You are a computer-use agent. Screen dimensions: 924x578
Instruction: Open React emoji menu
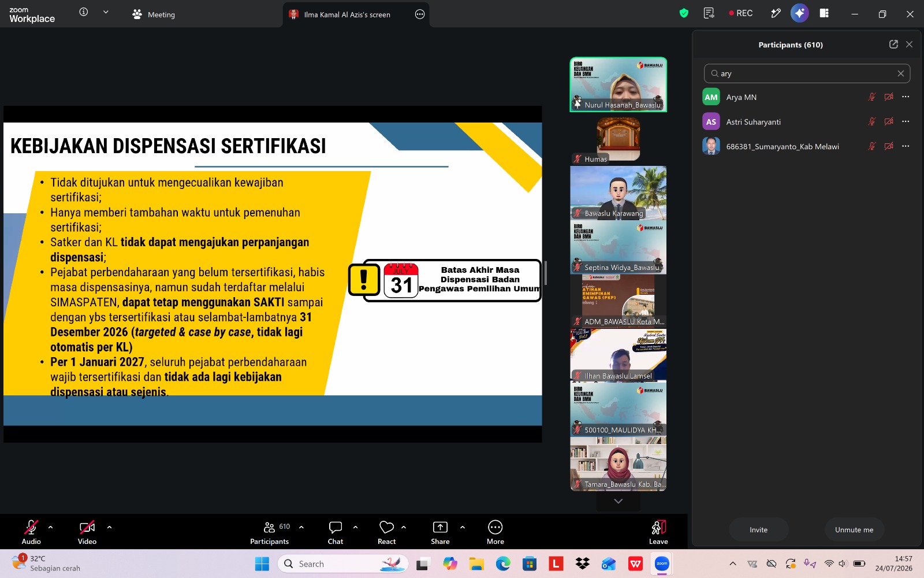coord(387,532)
